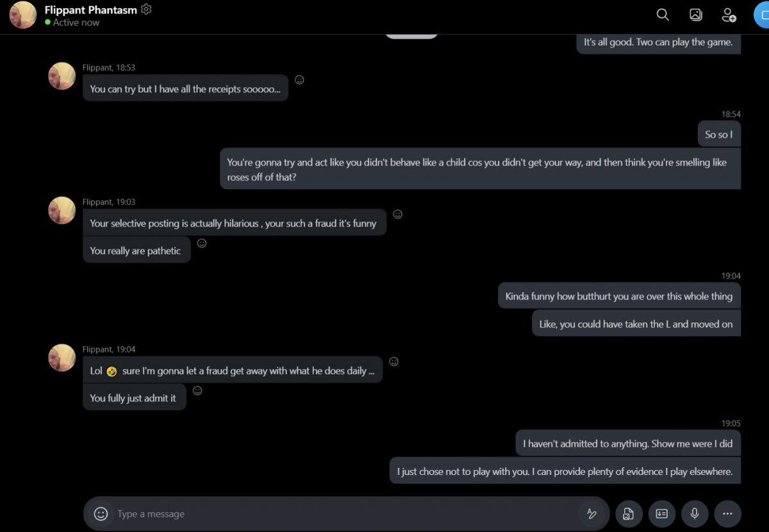
Task: Record a voice message with microphone
Action: 695,513
